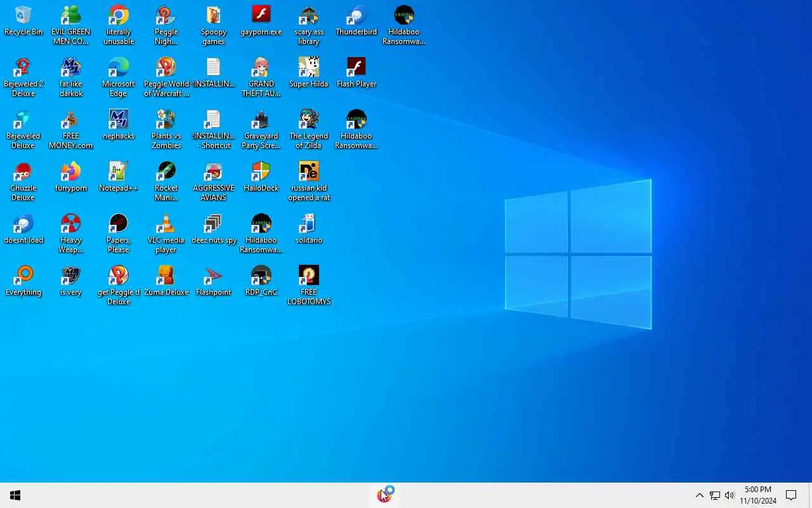This screenshot has width=812, height=508.
Task: Select the RDP_CnC shortcut
Action: 261,281
